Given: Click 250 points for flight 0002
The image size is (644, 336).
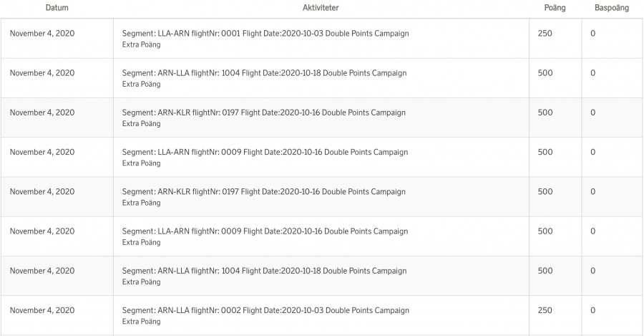Looking at the screenshot, I should click(545, 311).
